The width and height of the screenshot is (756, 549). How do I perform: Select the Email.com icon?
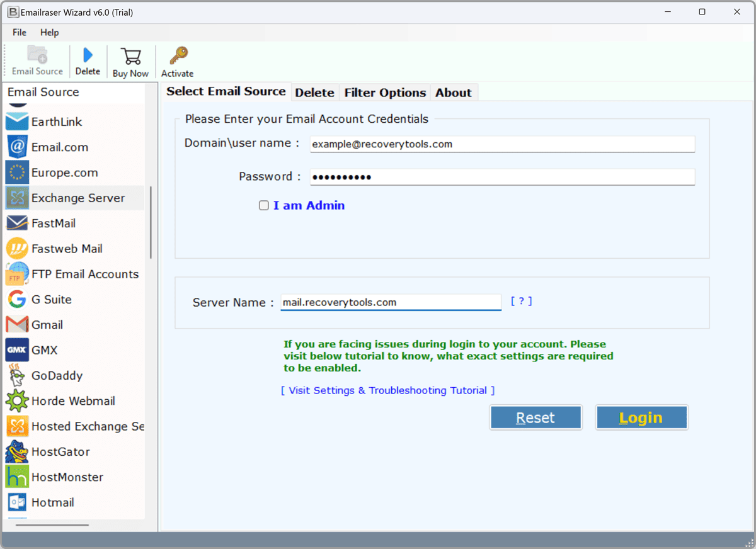17,147
